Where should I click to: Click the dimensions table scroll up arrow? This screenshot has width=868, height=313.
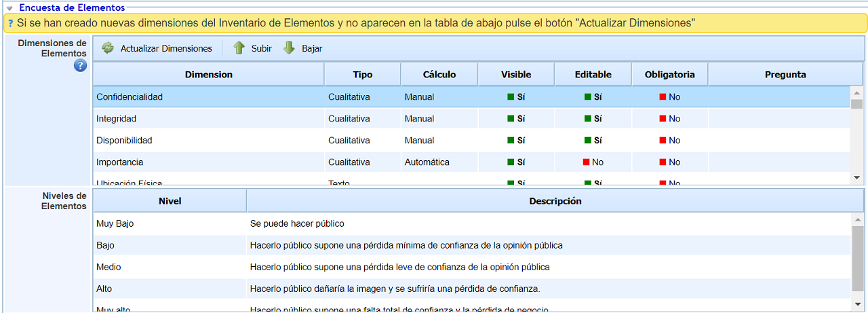pos(856,92)
